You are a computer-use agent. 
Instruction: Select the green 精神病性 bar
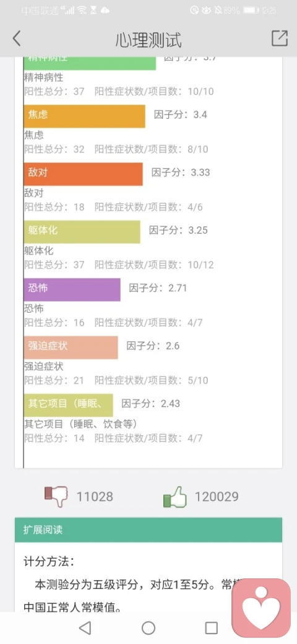90,64
